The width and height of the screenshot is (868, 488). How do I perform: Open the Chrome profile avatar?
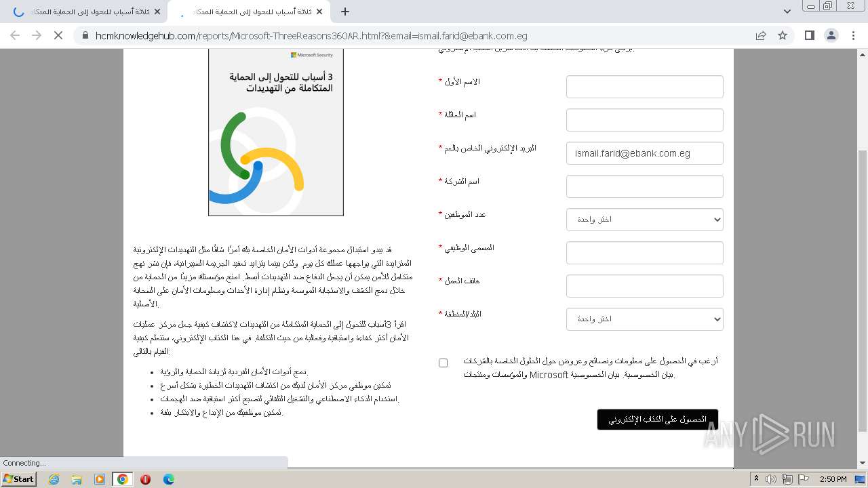831,35
